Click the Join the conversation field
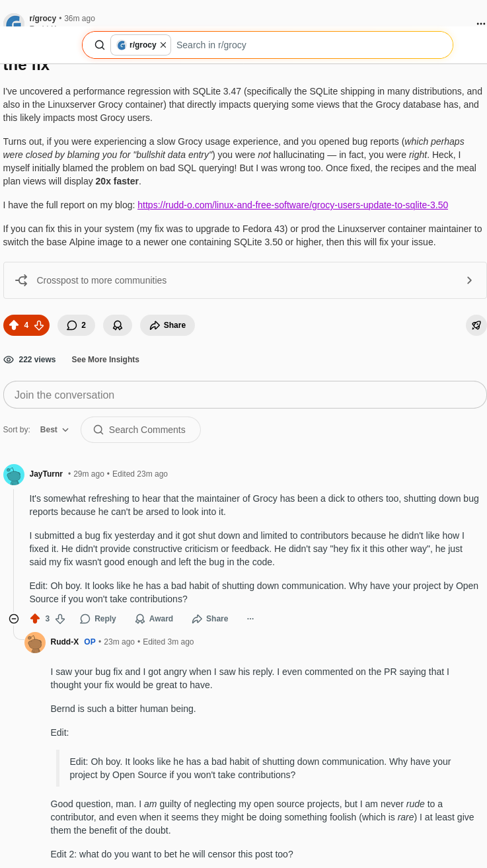 coord(244,395)
